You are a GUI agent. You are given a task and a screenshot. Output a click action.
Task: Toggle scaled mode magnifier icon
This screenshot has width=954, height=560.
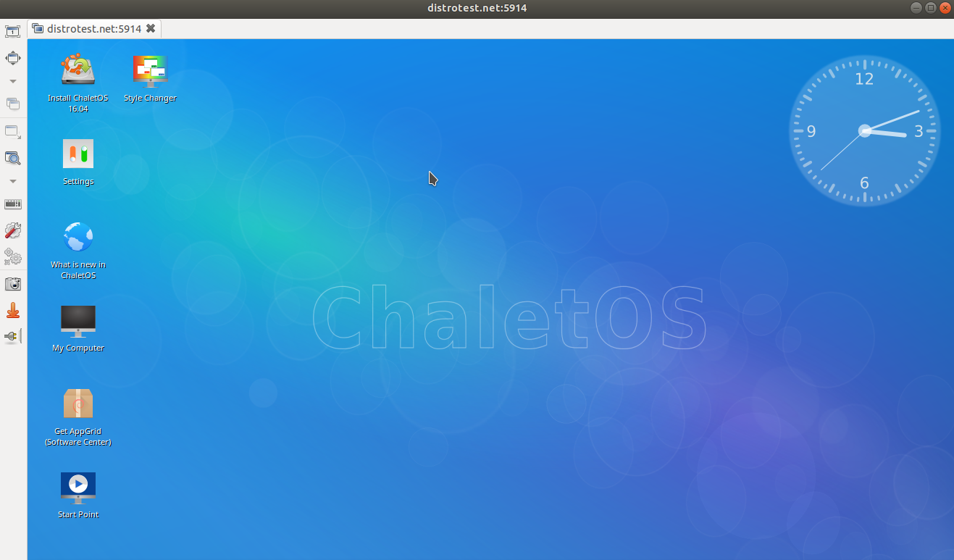[13, 158]
